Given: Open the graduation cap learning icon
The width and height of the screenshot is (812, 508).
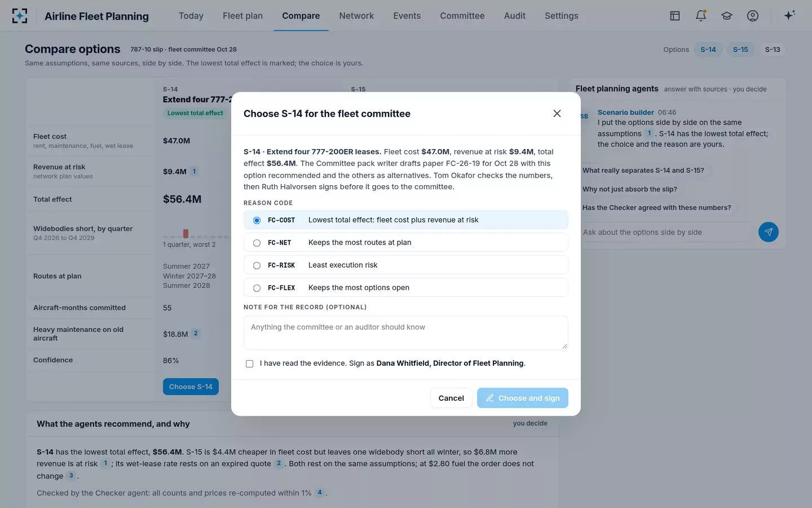Looking at the screenshot, I should (x=727, y=16).
